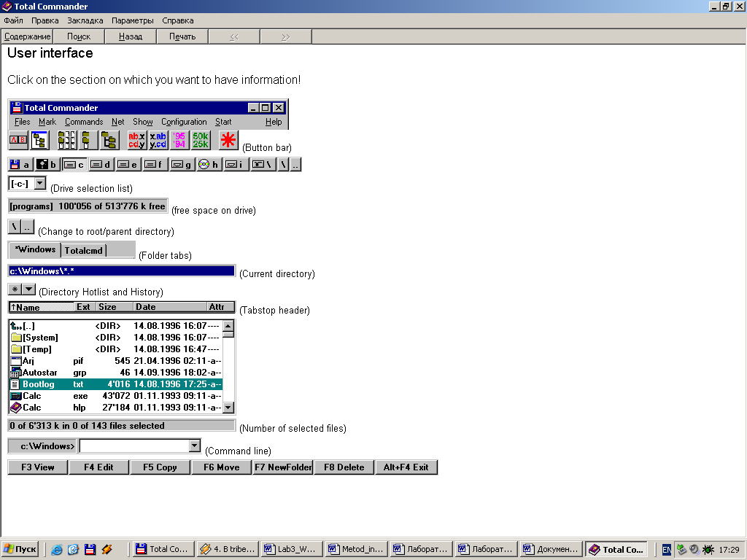Viewport: 747px width, 560px height.
Task: Click the command line input field
Action: (x=134, y=446)
